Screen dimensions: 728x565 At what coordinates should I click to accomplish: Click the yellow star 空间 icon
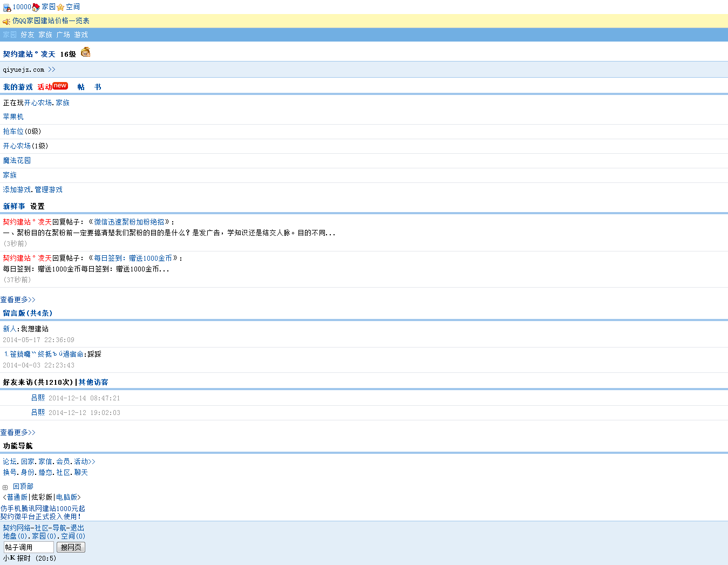tap(60, 7)
